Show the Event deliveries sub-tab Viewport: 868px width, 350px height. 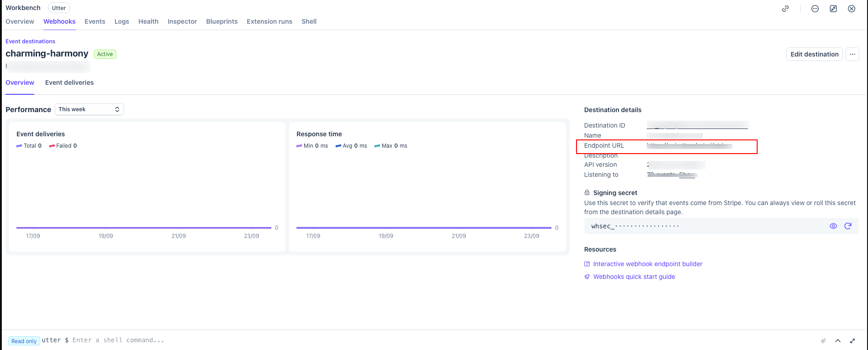click(x=69, y=82)
